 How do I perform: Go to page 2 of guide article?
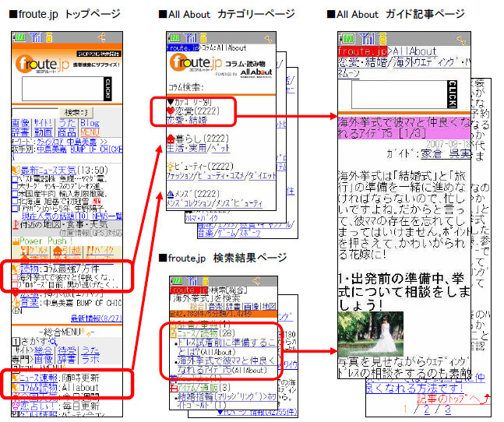[427, 410]
